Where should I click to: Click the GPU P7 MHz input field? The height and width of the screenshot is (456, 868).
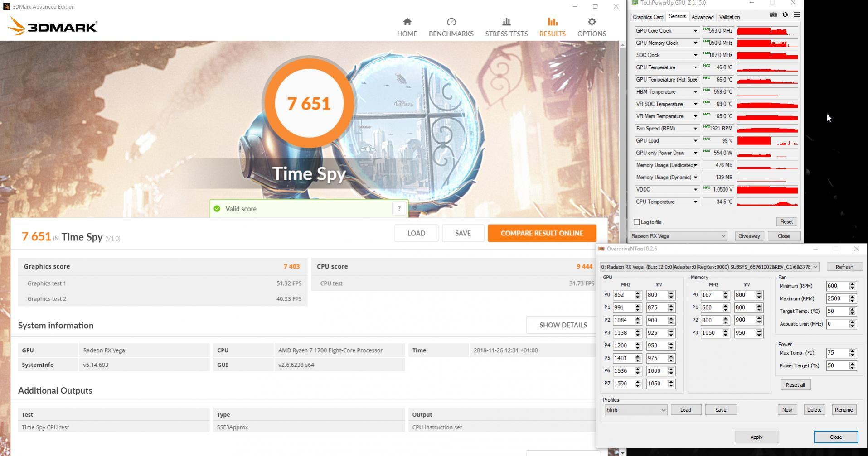click(x=624, y=384)
